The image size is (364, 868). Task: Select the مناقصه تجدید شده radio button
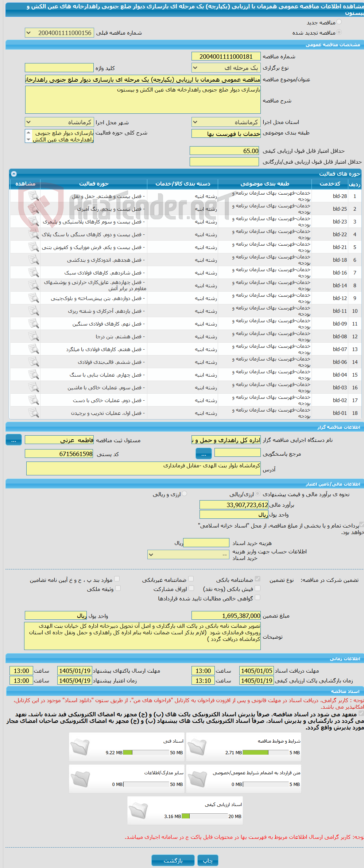pos(339,32)
